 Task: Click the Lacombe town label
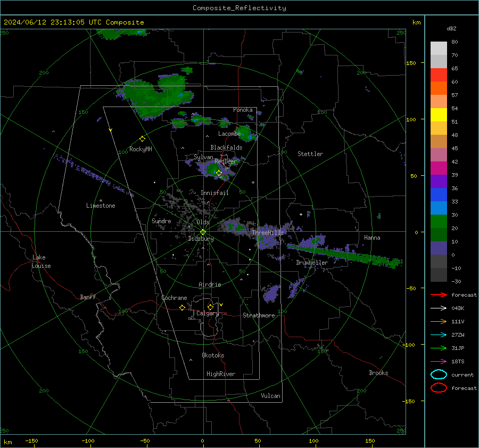coord(229,134)
